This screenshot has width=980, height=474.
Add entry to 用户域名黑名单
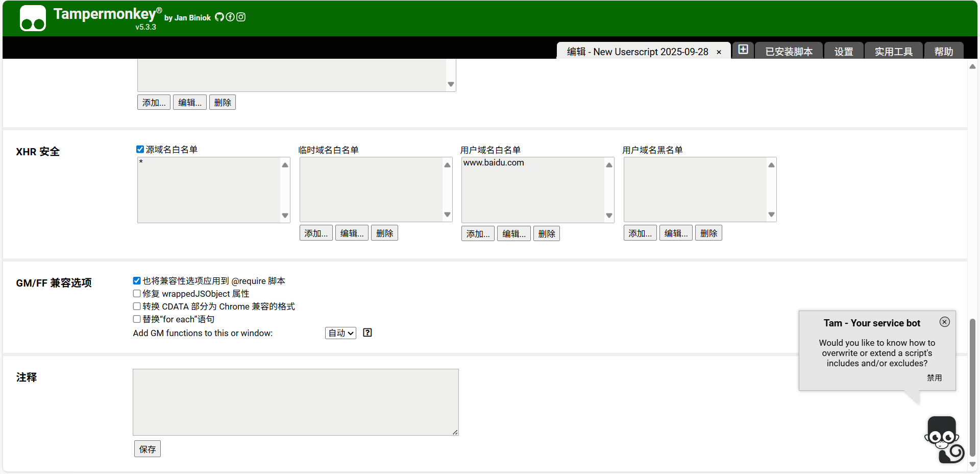pyautogui.click(x=640, y=233)
